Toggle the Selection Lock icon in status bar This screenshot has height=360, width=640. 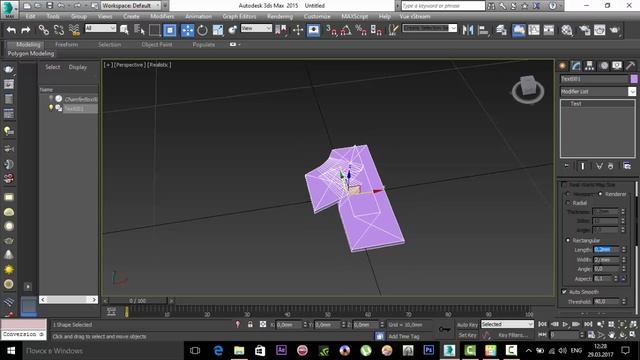(250, 324)
